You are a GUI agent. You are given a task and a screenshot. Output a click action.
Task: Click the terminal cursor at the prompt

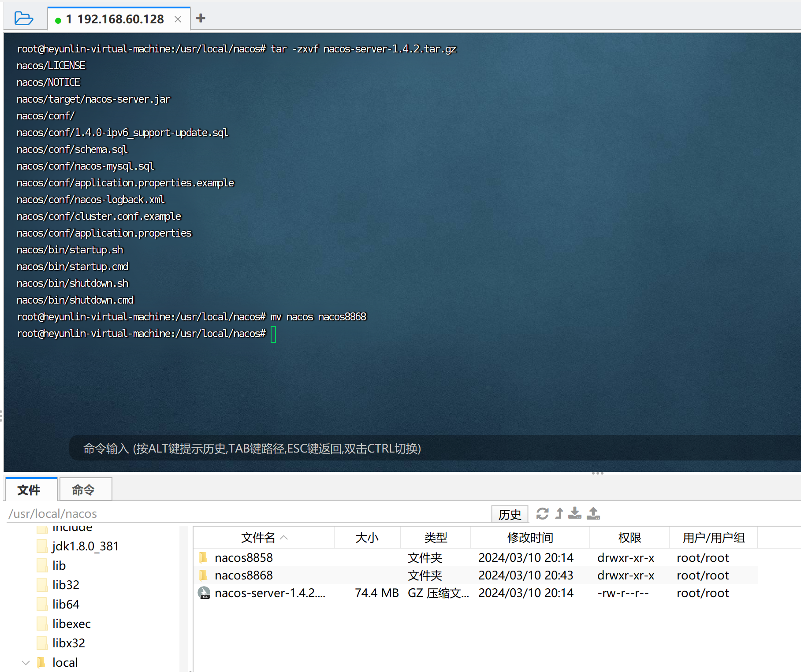pyautogui.click(x=273, y=334)
